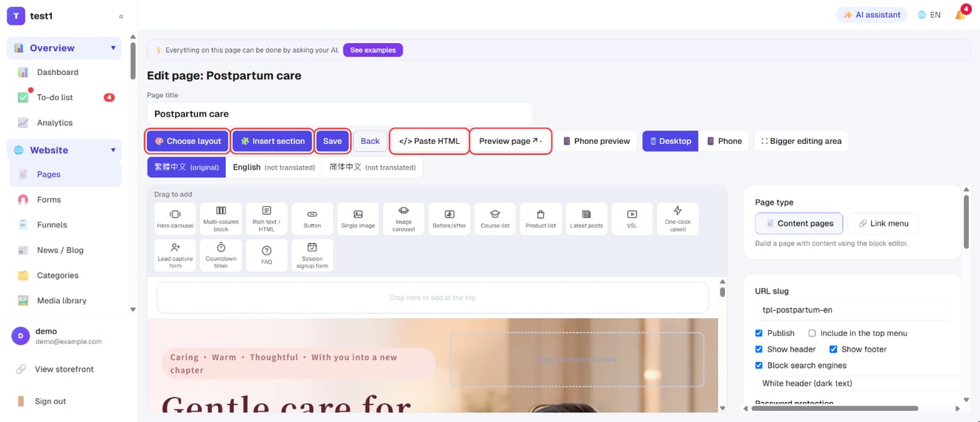This screenshot has height=422, width=980.
Task: Open Pages in the sidebar
Action: pos(64,174)
